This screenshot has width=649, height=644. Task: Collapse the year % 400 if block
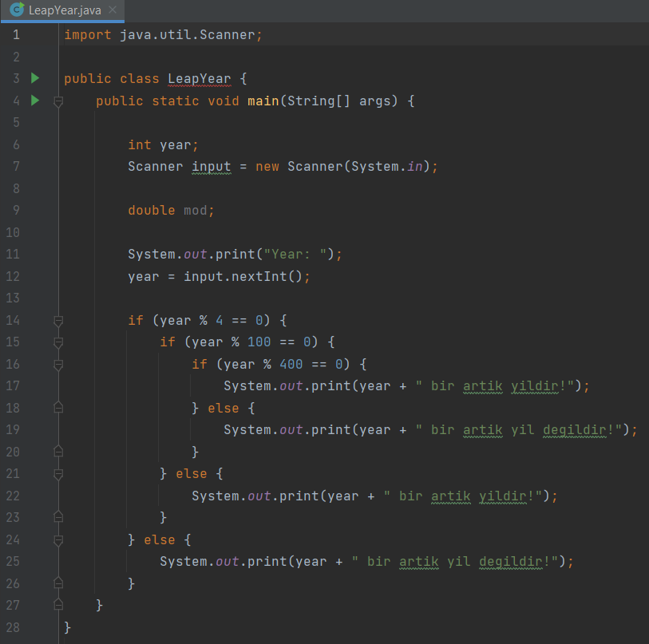click(x=57, y=364)
